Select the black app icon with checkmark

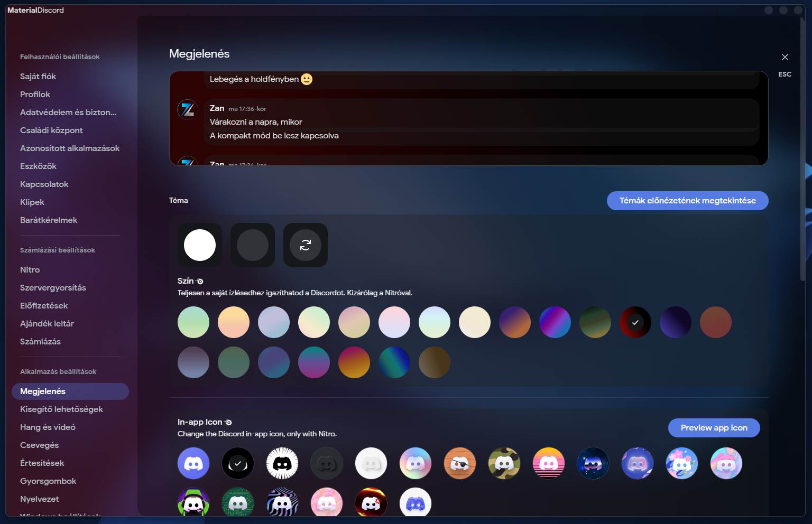point(238,463)
